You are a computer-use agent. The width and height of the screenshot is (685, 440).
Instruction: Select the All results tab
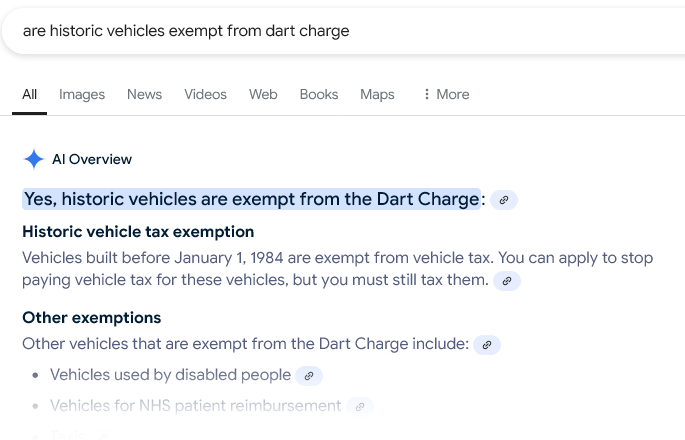pyautogui.click(x=29, y=94)
